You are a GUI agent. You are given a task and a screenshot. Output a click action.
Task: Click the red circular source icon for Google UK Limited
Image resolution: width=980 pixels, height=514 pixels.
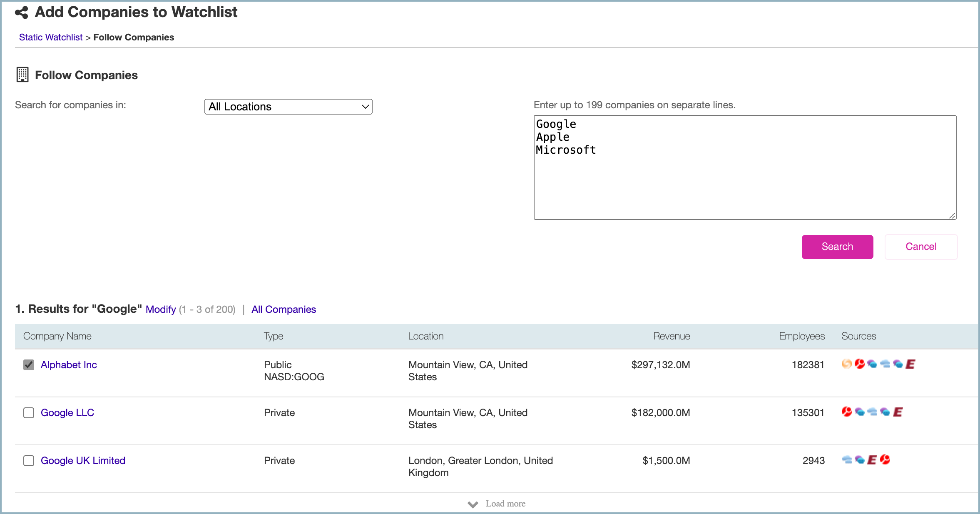885,460
